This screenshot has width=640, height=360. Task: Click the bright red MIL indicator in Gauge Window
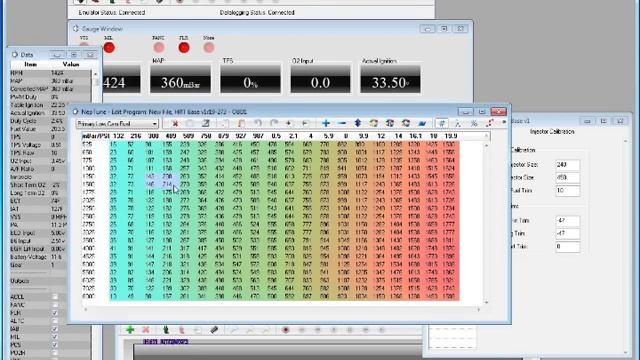pos(109,48)
